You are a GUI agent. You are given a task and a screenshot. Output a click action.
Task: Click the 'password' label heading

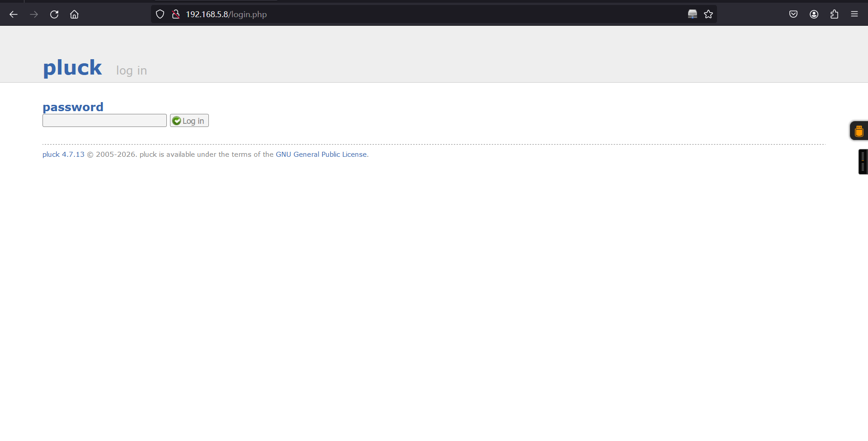73,107
